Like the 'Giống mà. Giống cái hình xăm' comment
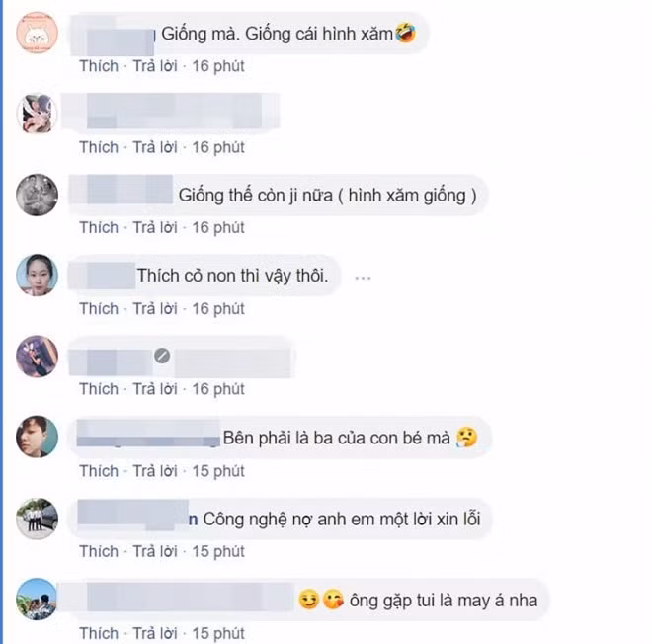 [x=99, y=66]
